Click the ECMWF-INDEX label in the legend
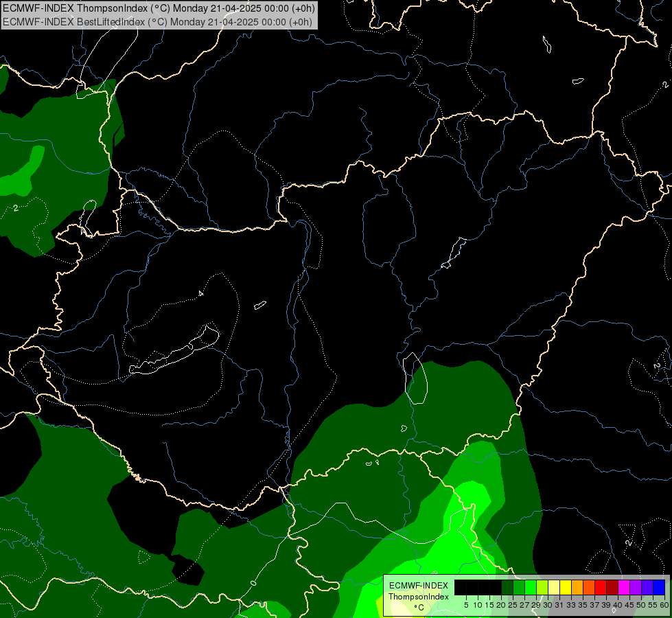 [x=418, y=586]
